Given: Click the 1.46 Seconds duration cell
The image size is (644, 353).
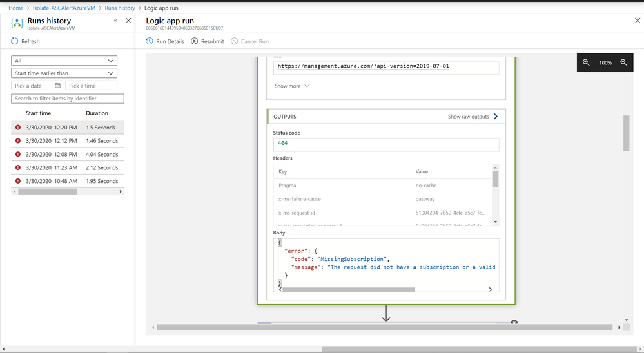Looking at the screenshot, I should (x=102, y=141).
